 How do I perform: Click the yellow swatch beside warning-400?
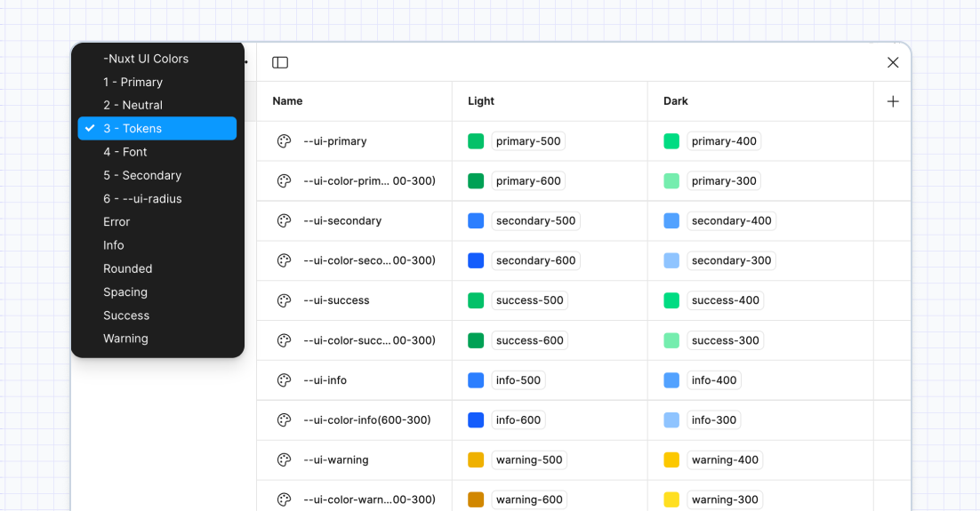click(671, 459)
